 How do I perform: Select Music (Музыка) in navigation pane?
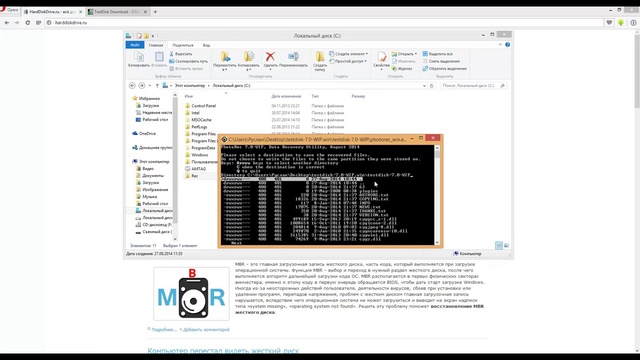coord(146,197)
